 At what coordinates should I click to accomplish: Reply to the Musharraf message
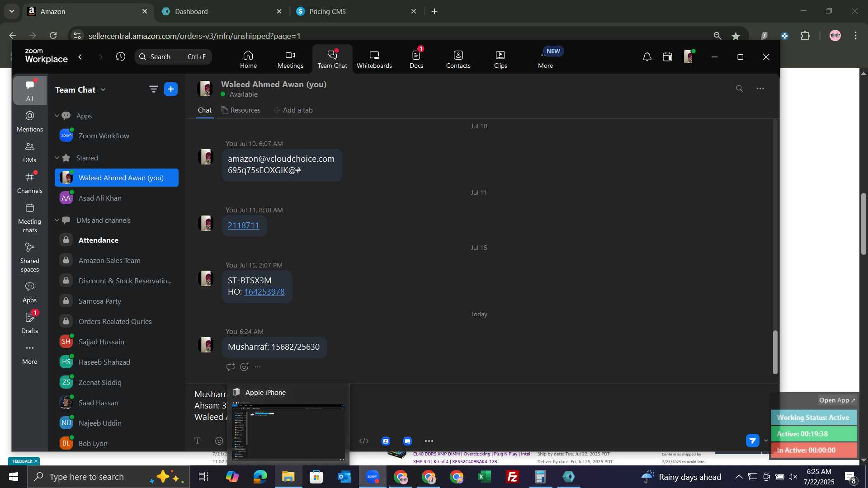pos(231,367)
